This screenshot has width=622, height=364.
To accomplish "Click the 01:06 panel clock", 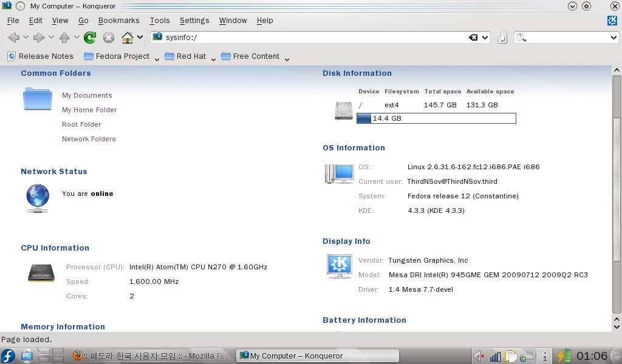I will (592, 356).
